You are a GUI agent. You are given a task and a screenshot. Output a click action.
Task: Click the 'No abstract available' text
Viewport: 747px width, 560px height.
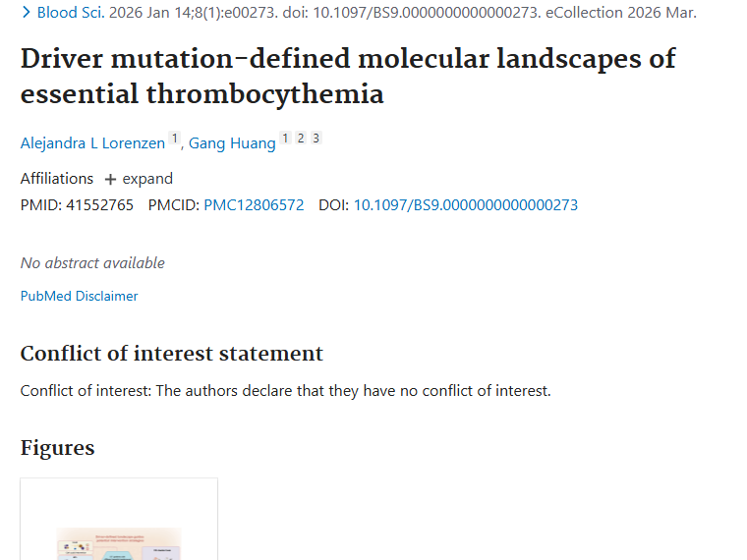click(92, 262)
